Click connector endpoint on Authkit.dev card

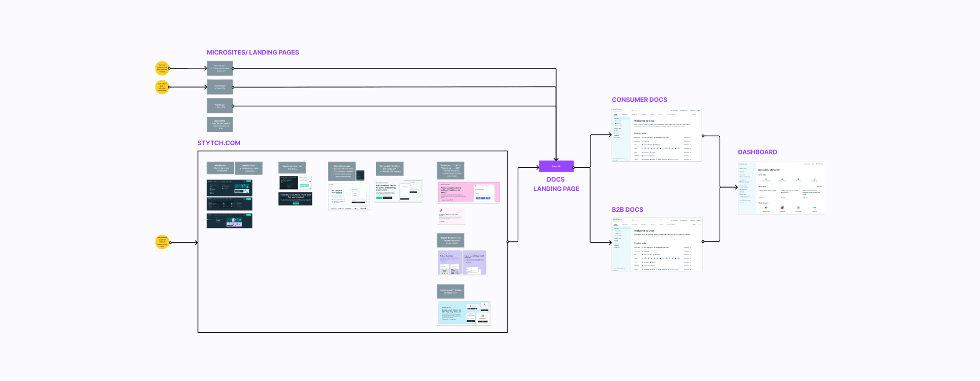(x=233, y=106)
